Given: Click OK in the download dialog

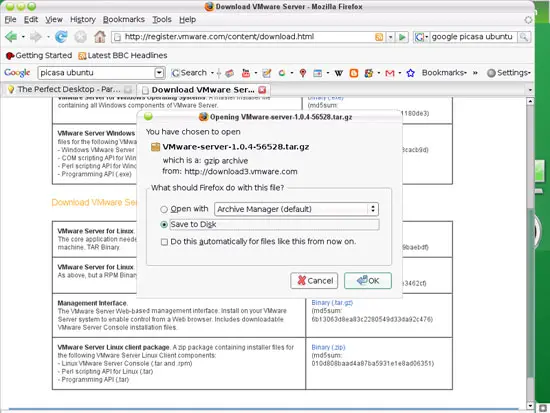Looking at the screenshot, I should coord(368,281).
